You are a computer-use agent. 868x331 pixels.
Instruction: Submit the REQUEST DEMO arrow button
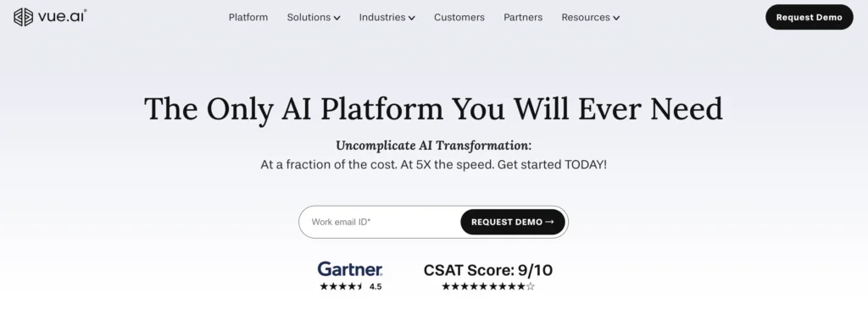pos(513,222)
